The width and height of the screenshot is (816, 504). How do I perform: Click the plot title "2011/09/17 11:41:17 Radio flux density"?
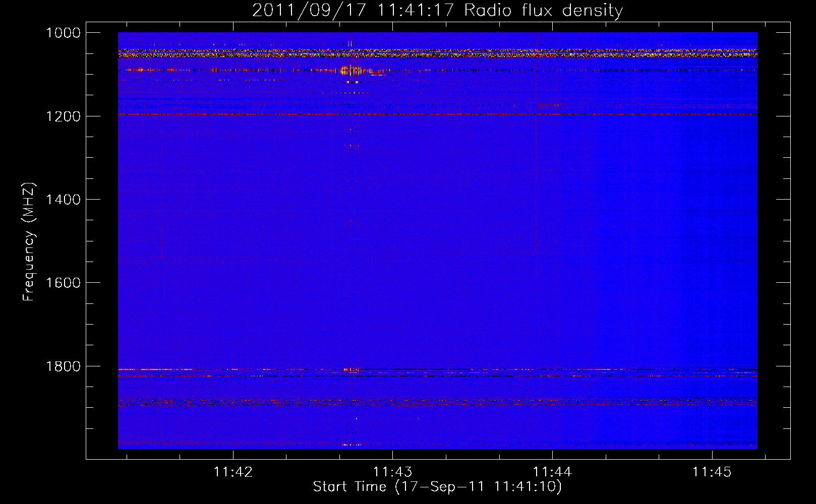437,10
